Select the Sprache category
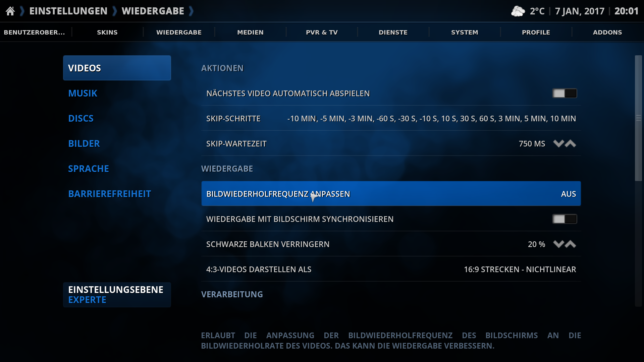This screenshot has width=644, height=362. point(117,169)
